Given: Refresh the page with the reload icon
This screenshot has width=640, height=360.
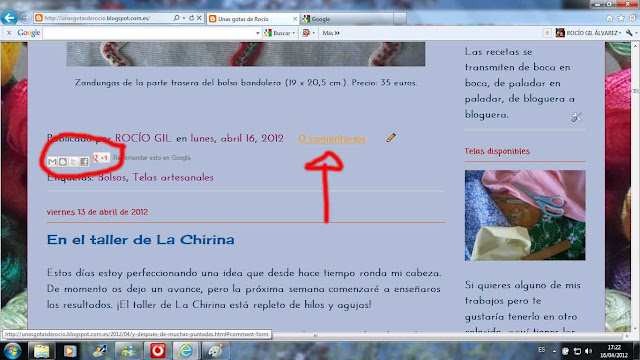Looking at the screenshot, I should click(191, 18).
